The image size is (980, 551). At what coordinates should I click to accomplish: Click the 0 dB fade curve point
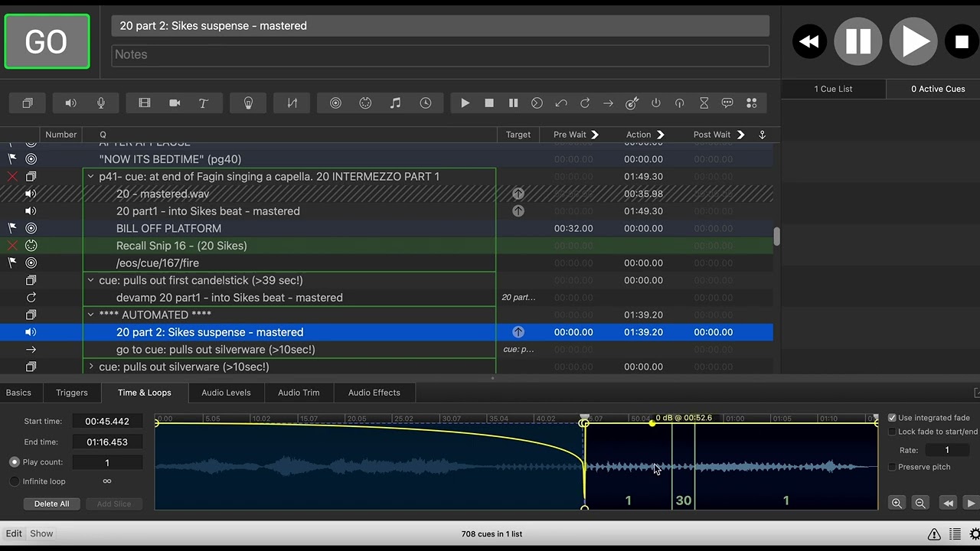652,423
